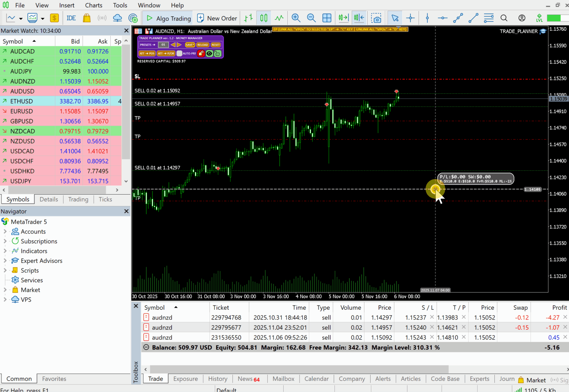Expand Expert Advisors in Navigator
This screenshot has width=569, height=392.
pos(5,261)
